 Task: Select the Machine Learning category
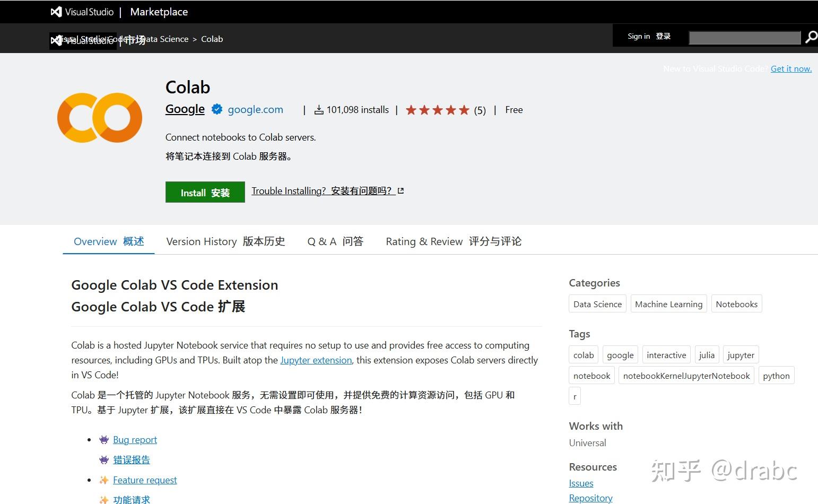[668, 303]
